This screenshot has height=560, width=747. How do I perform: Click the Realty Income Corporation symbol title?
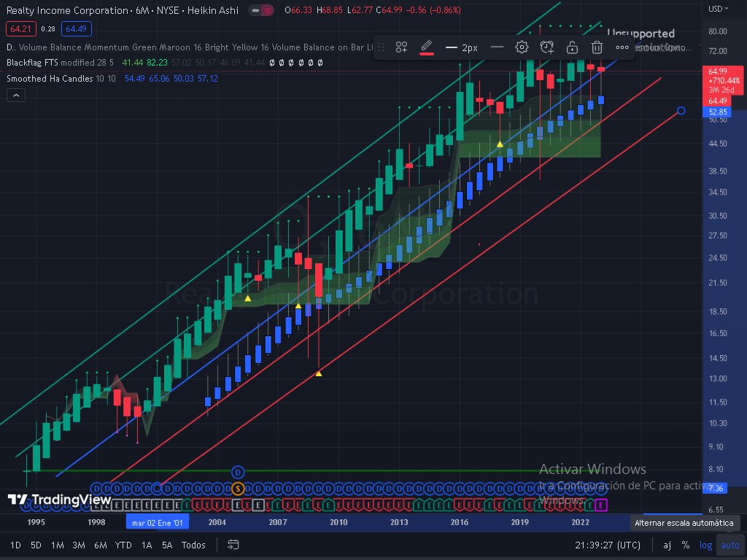pyautogui.click(x=67, y=10)
